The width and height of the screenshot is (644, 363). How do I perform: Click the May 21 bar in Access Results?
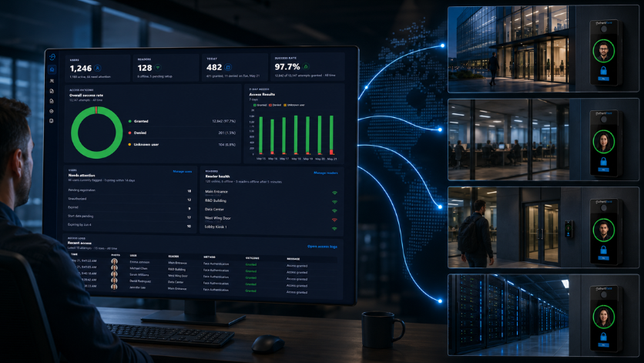[x=331, y=135]
